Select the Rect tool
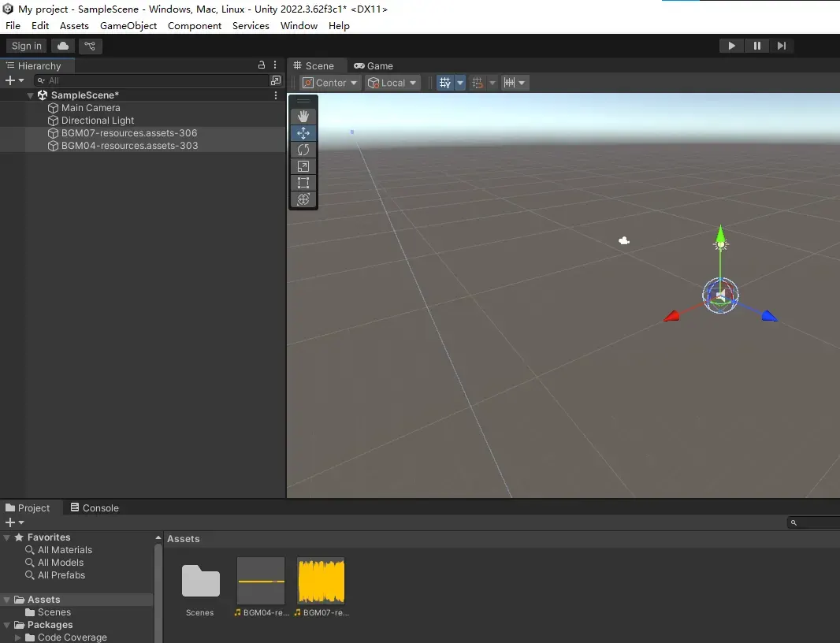The width and height of the screenshot is (840, 643). (x=303, y=183)
